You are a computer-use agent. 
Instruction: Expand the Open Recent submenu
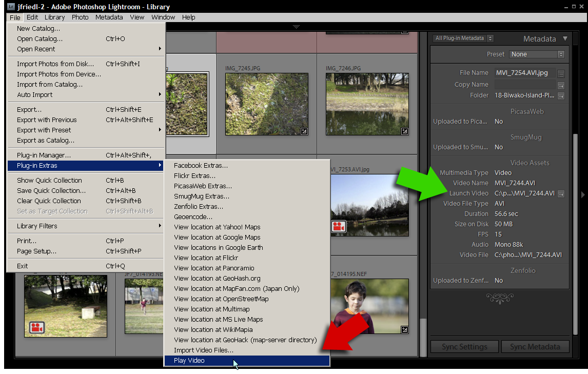86,49
